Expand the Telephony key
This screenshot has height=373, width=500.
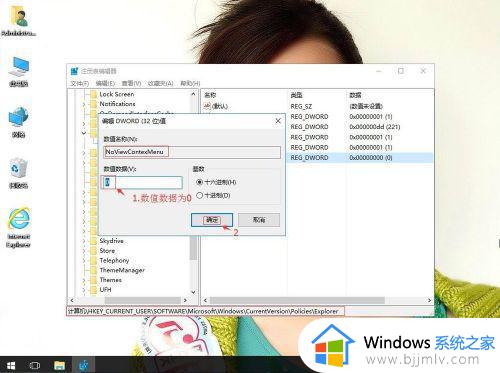84,261
